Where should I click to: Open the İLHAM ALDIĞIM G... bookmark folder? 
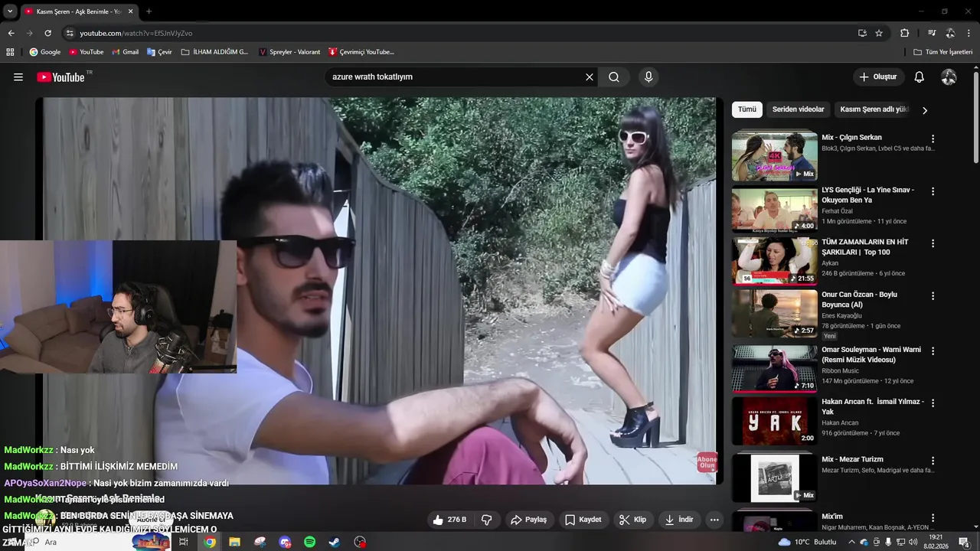tap(214, 52)
